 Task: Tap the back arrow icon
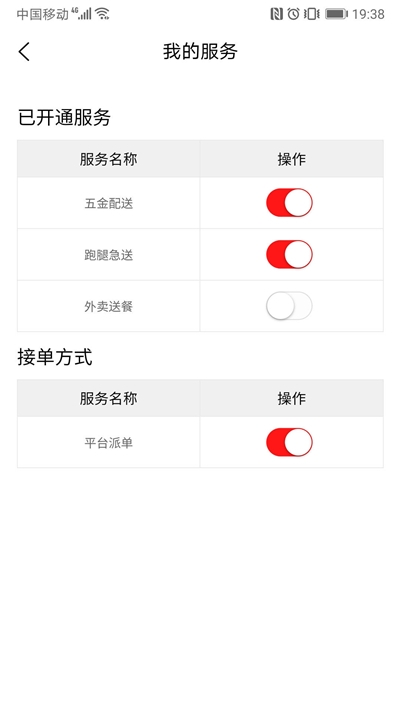point(24,52)
